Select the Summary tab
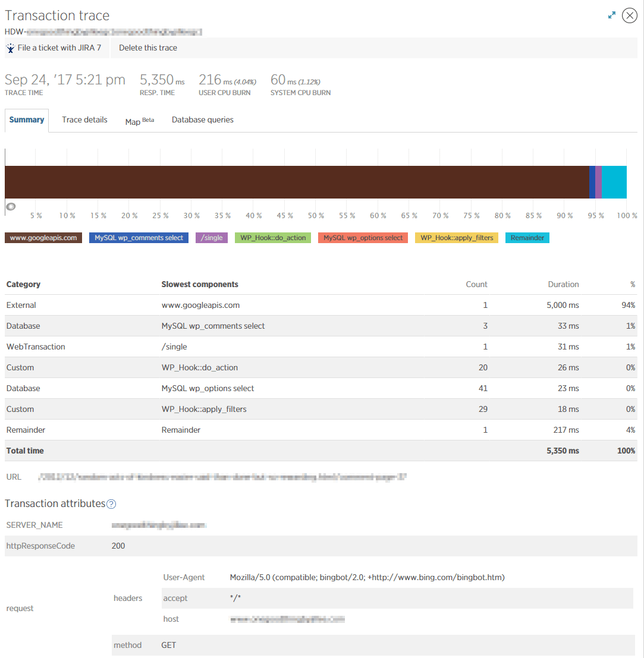Viewport: 644px width, 658px height. (26, 119)
